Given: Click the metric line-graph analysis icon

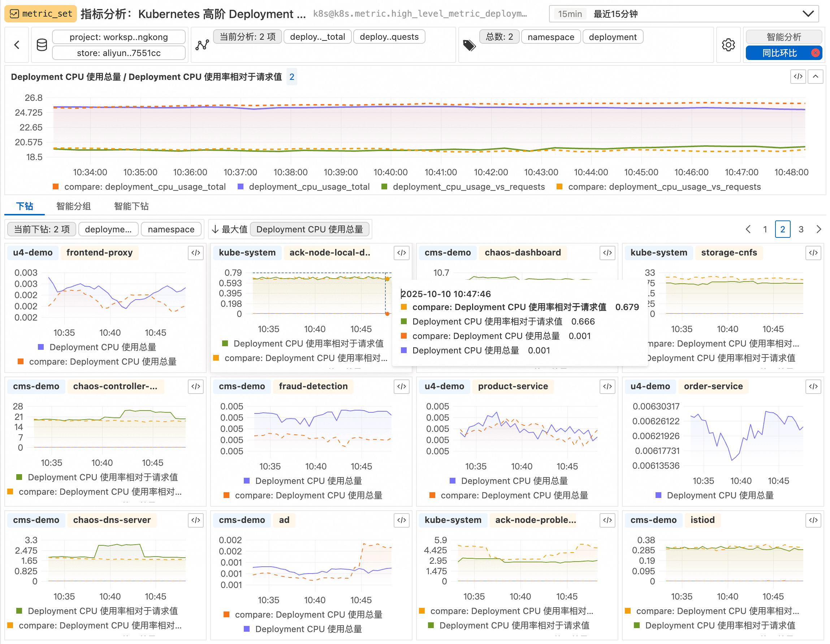Looking at the screenshot, I should (x=202, y=45).
